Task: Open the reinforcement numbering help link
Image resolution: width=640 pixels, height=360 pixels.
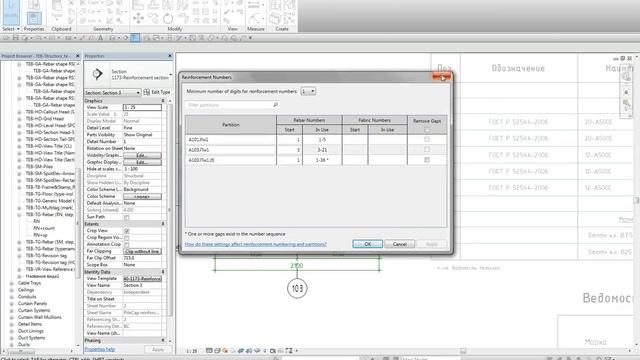Action: (256, 244)
